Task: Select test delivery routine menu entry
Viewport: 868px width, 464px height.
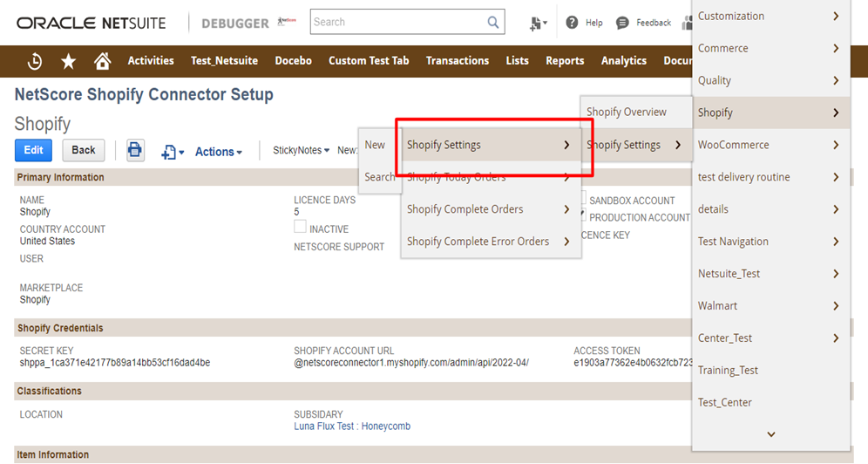Action: pos(770,177)
